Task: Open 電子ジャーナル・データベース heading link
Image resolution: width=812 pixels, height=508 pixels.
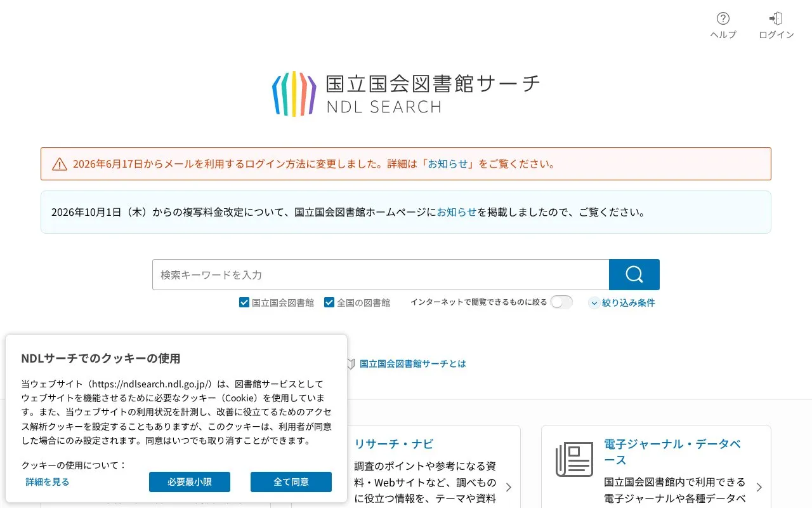Action: click(672, 451)
